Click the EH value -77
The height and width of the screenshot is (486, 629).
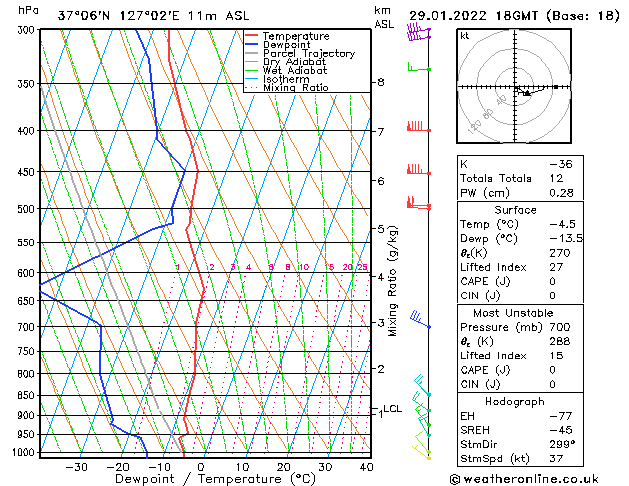[561, 416]
